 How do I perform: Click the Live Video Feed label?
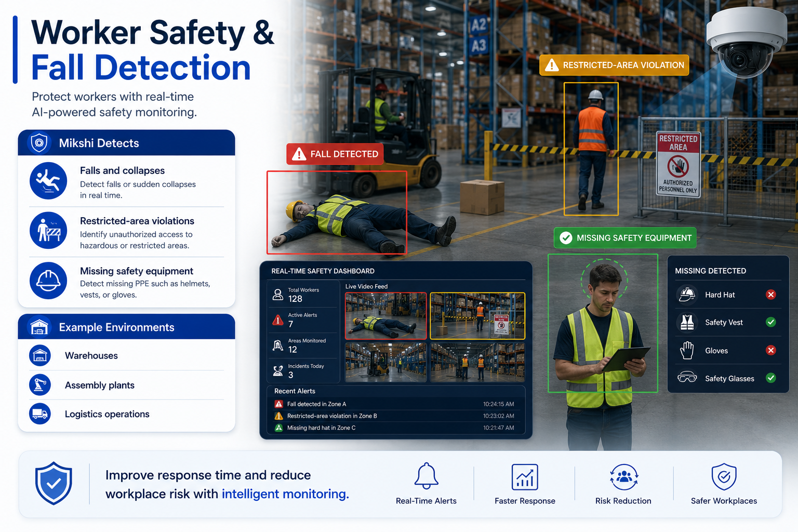(x=366, y=286)
